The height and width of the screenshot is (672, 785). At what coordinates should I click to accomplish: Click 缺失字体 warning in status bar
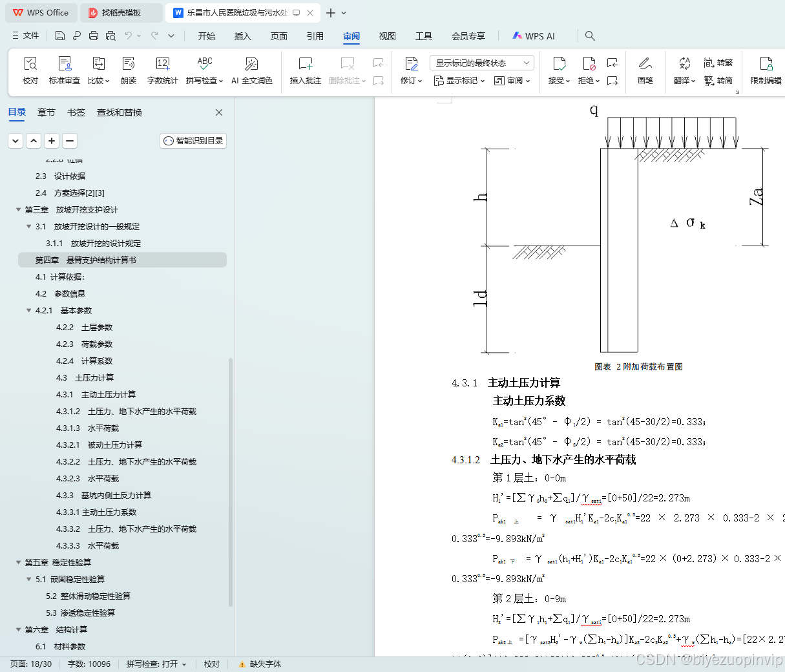click(260, 664)
